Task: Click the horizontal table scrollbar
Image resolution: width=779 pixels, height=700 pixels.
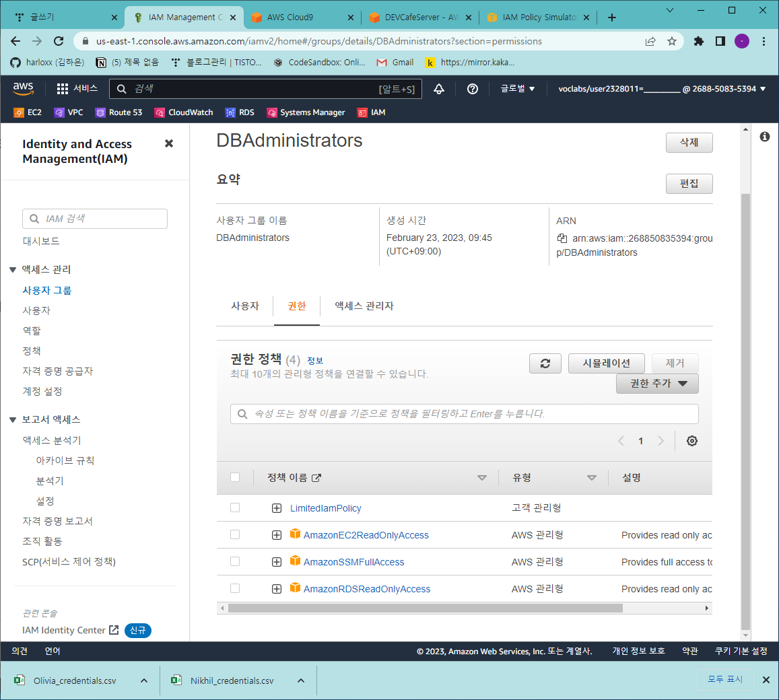Action: [425, 608]
